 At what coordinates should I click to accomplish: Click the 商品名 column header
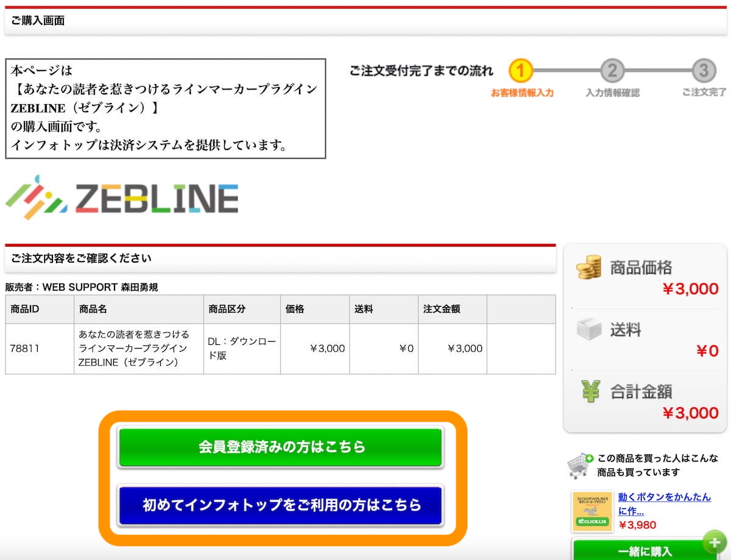tap(93, 309)
